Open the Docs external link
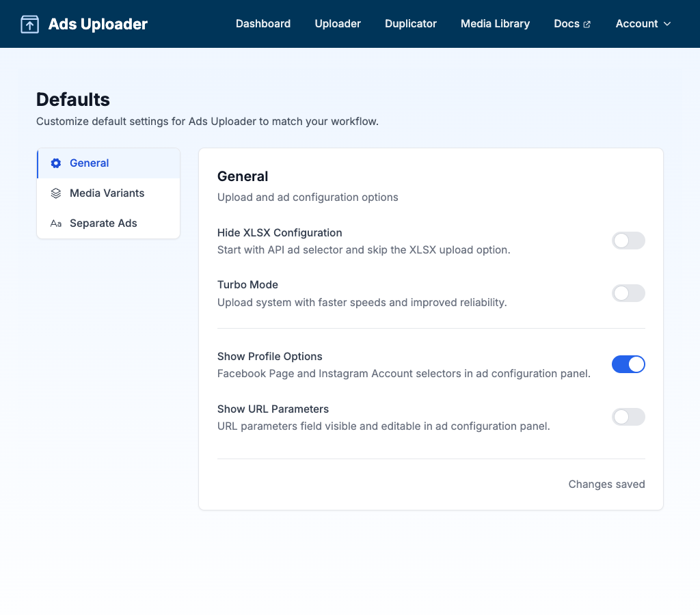The image size is (700, 615). click(x=567, y=24)
